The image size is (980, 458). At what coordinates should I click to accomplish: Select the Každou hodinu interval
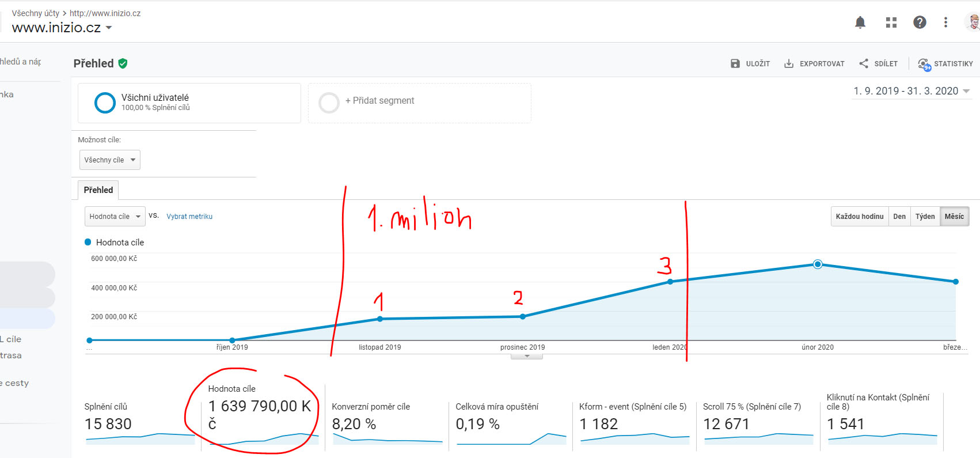tap(860, 217)
